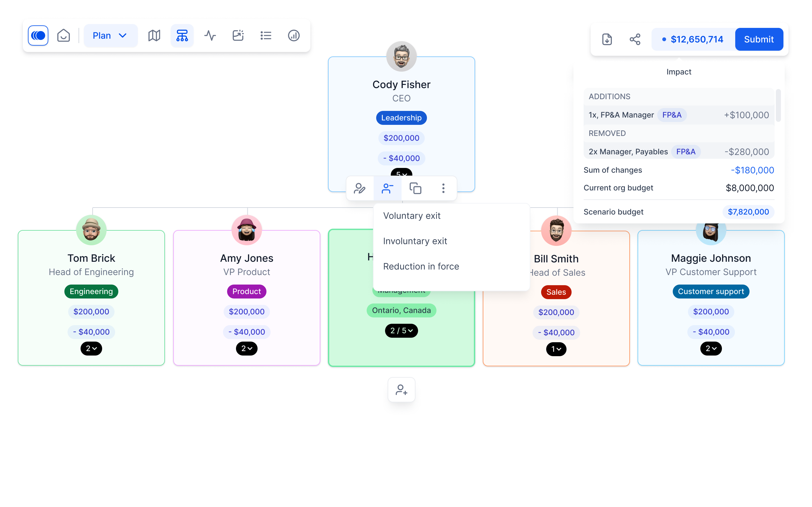Select the analytics waveform icon

click(x=209, y=35)
